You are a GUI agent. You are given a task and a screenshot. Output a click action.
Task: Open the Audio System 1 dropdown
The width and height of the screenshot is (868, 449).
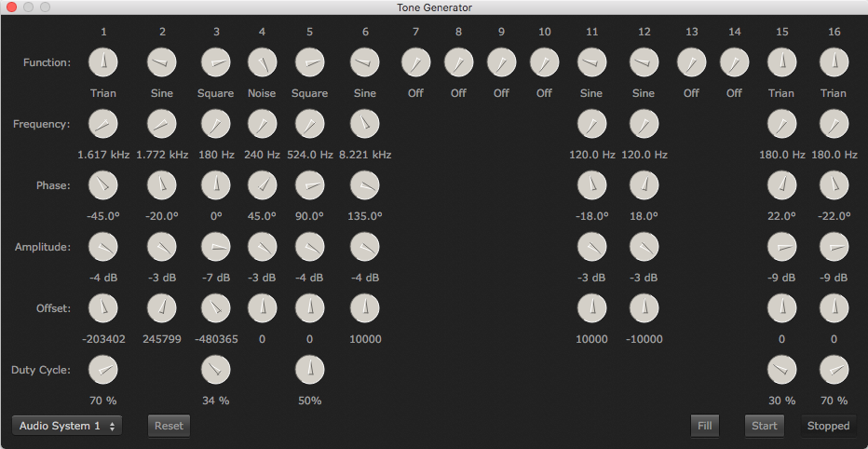[x=67, y=426]
